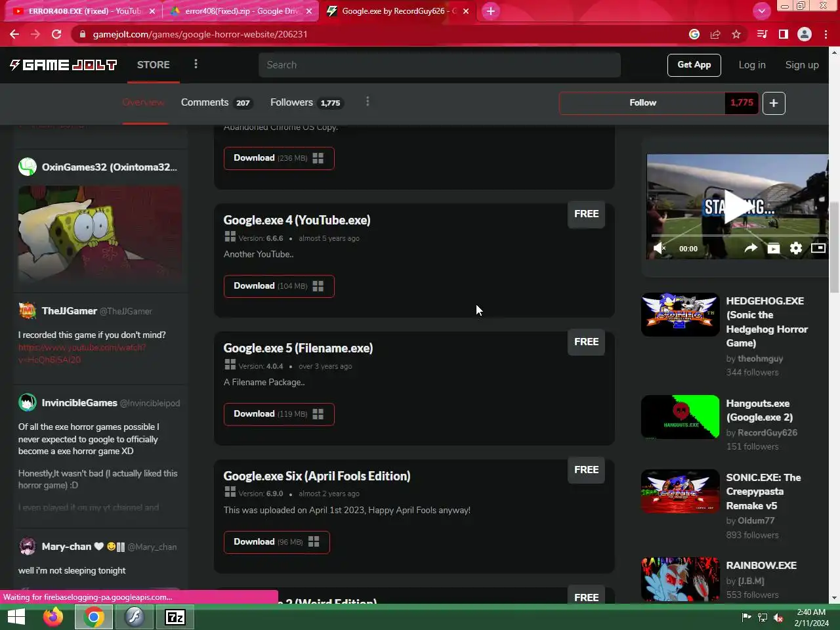The height and width of the screenshot is (630, 840).
Task: Open the Windows Start menu
Action: [16, 617]
